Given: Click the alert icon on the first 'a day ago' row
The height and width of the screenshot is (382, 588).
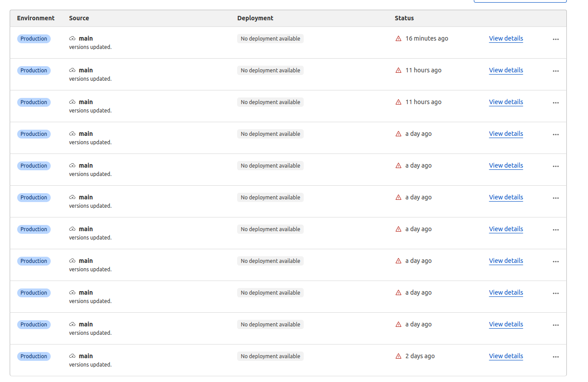Looking at the screenshot, I should point(398,134).
